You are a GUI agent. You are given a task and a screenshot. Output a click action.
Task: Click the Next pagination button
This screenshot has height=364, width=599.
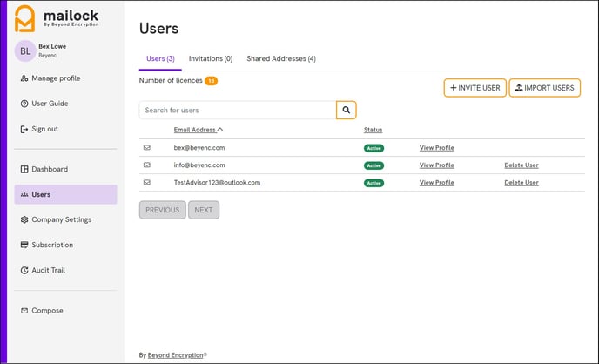click(204, 210)
